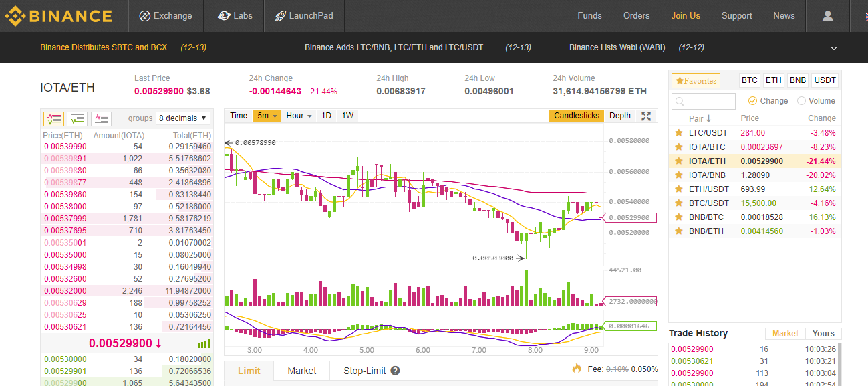Toggle star for LTC/USDT pair
The image size is (868, 386).
[x=679, y=133]
